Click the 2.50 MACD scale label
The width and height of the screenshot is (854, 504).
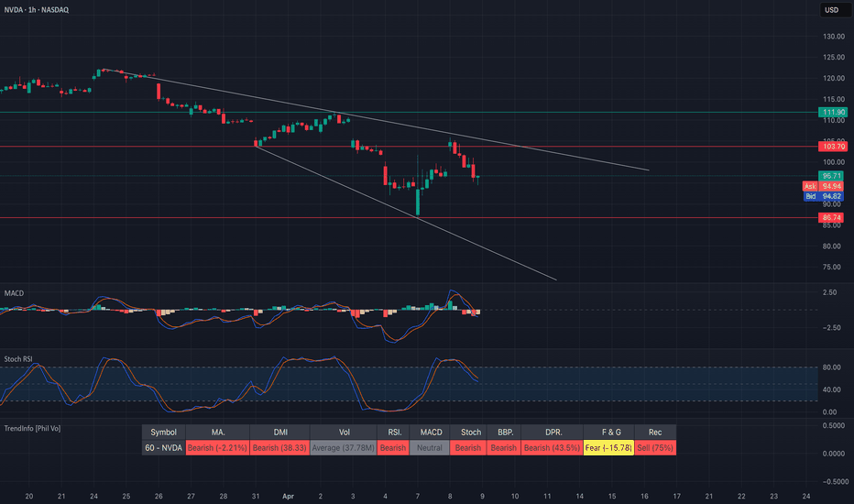829,292
